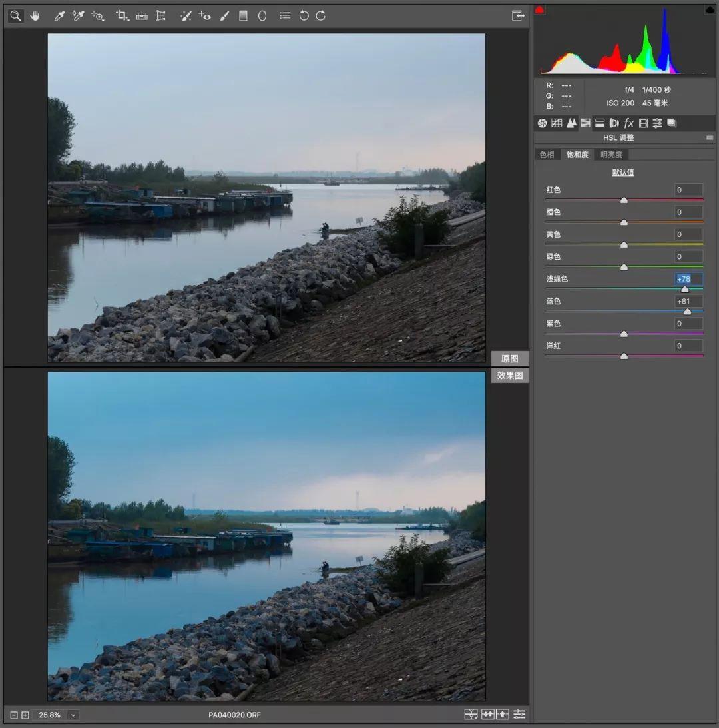The width and height of the screenshot is (719, 728).
Task: Open the Split Toning panel
Action: (600, 123)
